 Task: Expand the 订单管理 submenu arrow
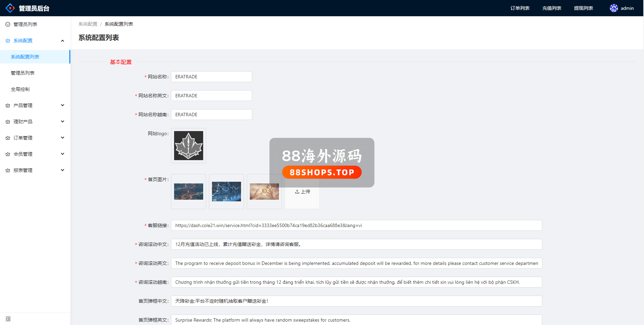click(63, 138)
